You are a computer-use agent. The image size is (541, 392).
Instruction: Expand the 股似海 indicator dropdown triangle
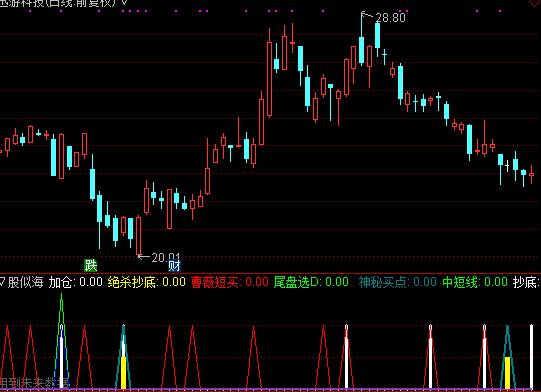[3, 282]
